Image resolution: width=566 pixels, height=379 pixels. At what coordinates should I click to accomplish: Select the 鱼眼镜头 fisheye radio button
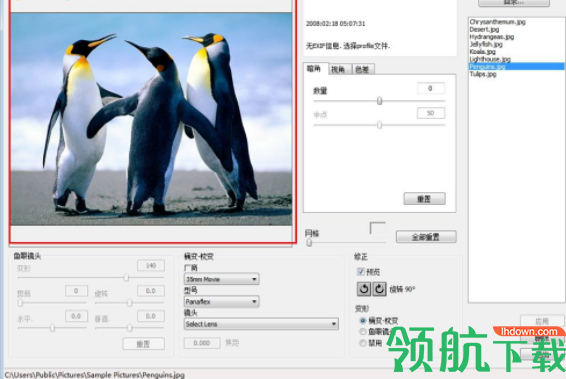[x=363, y=331]
